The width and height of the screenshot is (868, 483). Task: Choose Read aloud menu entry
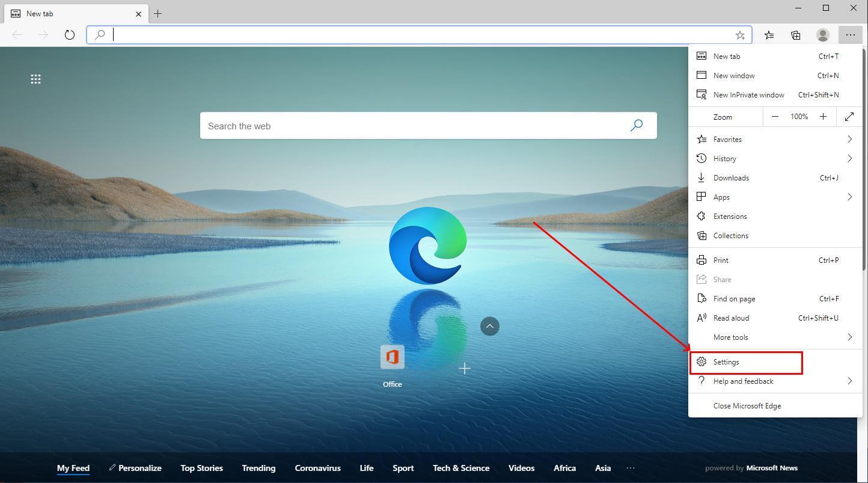775,318
